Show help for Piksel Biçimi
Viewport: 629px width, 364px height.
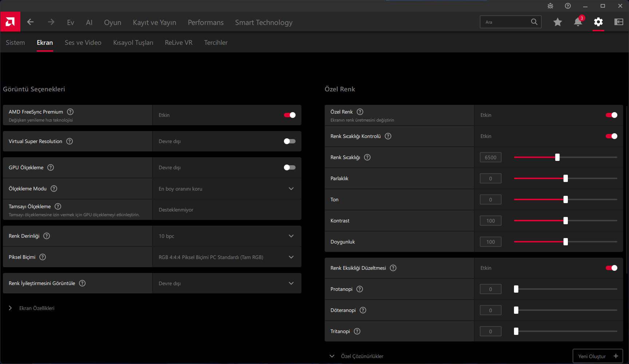43,257
